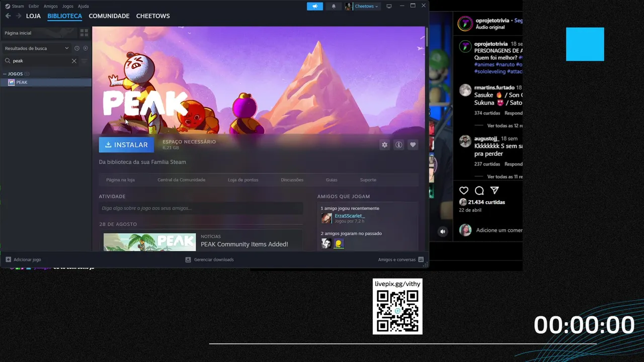The width and height of the screenshot is (644, 362).
Task: Click rmartins.furtado avatar
Action: (x=465, y=90)
